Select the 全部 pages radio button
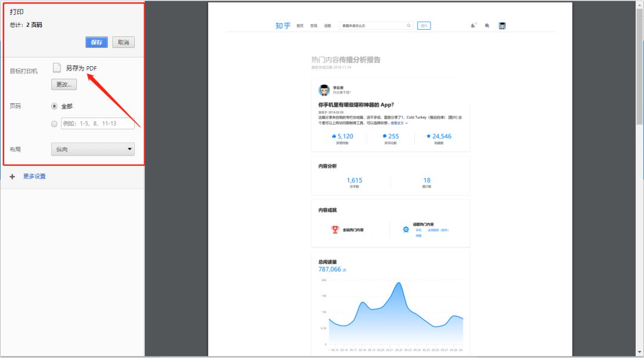644x358 pixels. pyautogui.click(x=54, y=106)
